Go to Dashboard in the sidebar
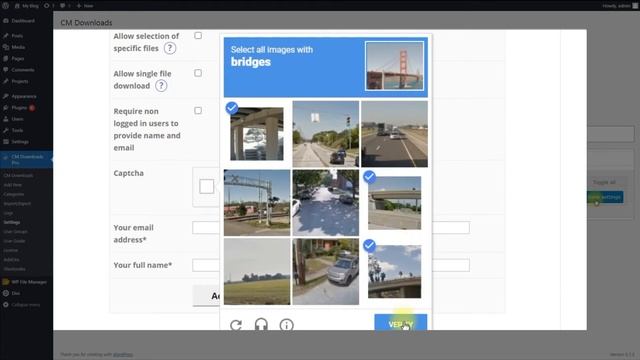Viewport: 640px width, 360px height. (x=23, y=21)
